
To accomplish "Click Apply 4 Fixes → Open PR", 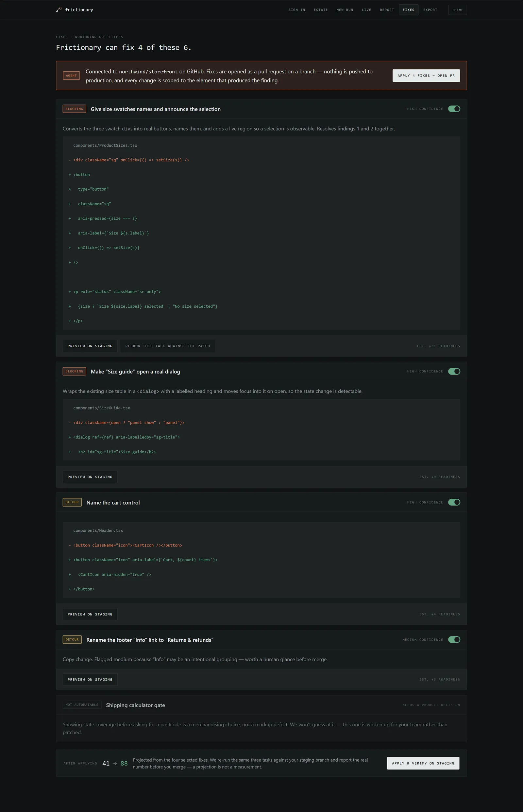I will pos(426,76).
